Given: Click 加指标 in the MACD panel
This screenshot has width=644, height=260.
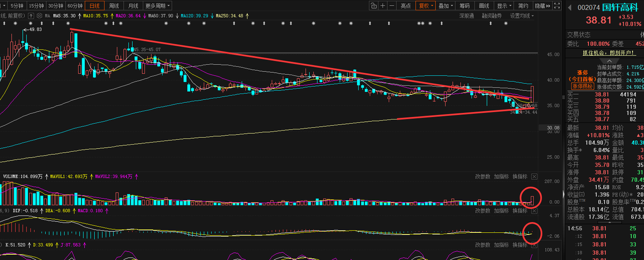Looking at the screenshot, I should pos(501,211).
